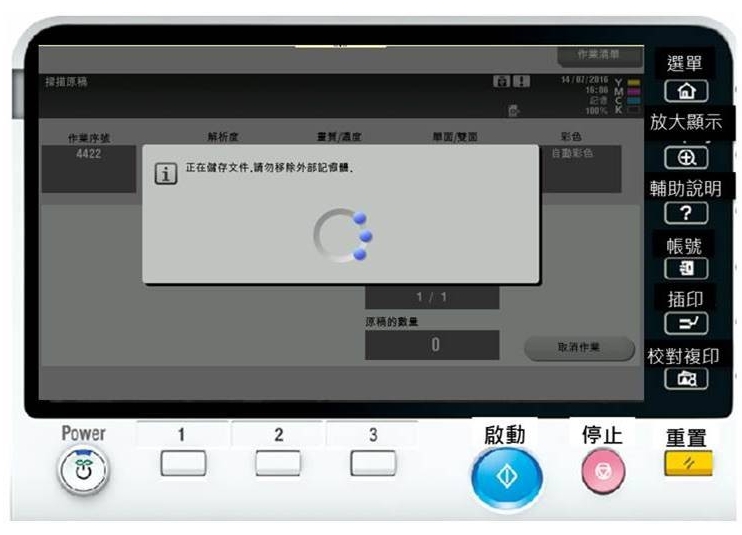Select the original count field showing 0
The width and height of the screenshot is (742, 535).
432,345
